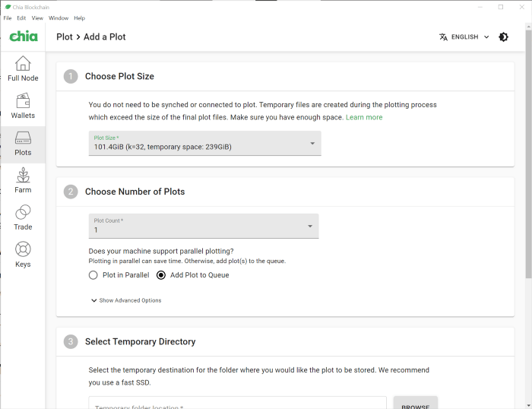Screen dimensions: 532x409
Task: Click the Learn more link
Action: tap(364, 117)
